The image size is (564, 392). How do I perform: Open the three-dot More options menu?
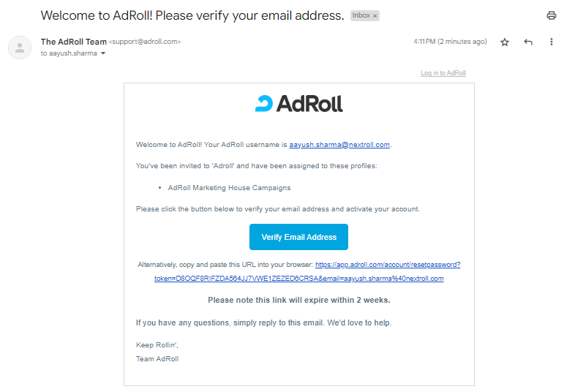tap(552, 42)
